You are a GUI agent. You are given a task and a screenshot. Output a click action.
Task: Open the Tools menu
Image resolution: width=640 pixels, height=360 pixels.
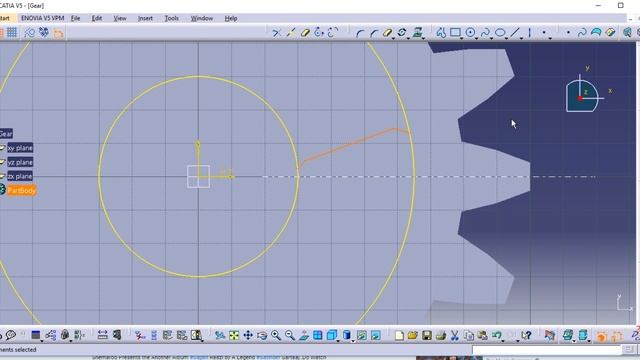(x=171, y=18)
